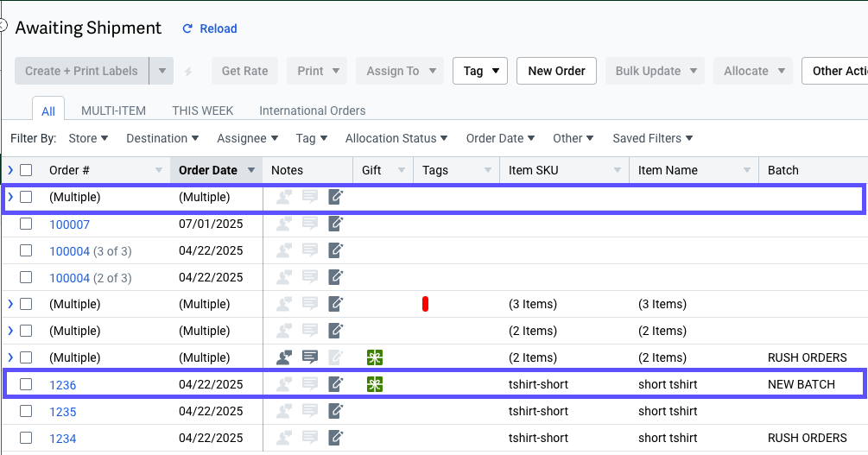Switch to the MULTI-ITEM tab
The height and width of the screenshot is (455, 868).
(113, 111)
